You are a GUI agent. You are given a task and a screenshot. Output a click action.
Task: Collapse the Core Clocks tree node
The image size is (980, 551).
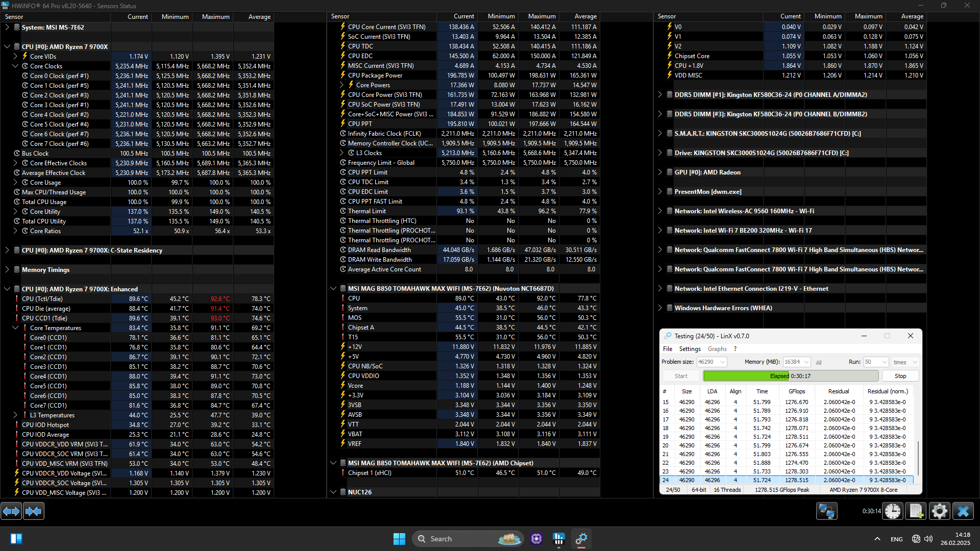[15, 66]
